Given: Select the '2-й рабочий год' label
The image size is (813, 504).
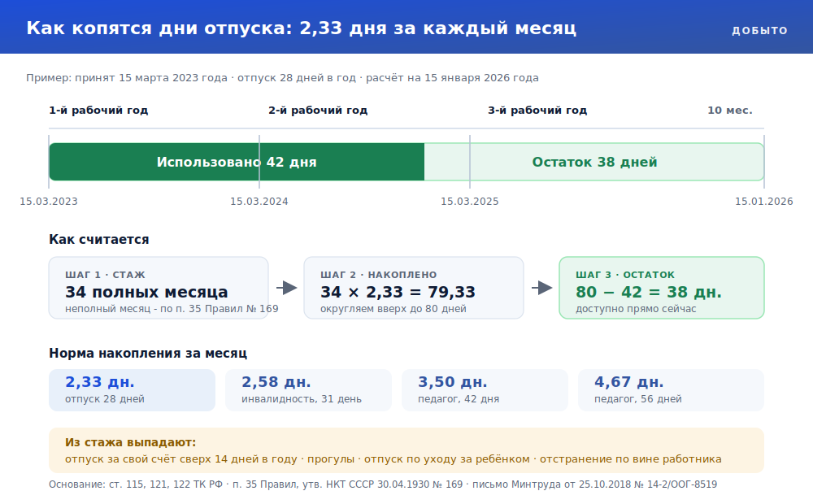Looking at the screenshot, I should 318,111.
